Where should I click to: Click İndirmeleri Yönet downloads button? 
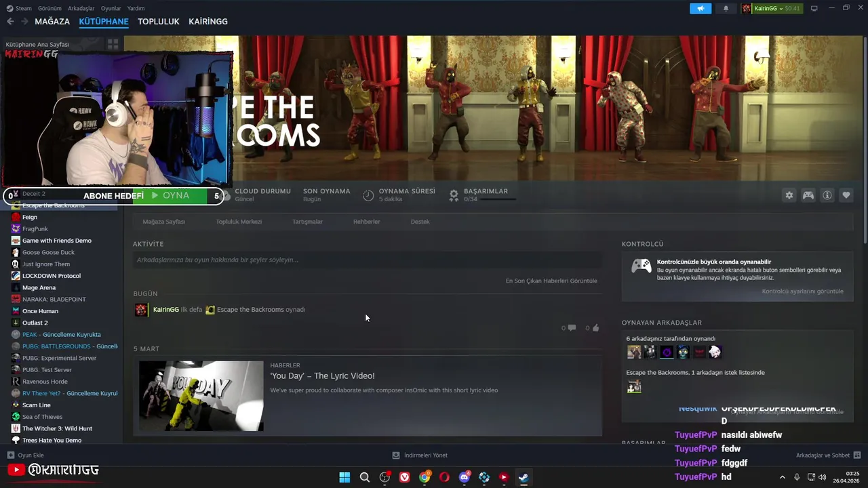click(x=420, y=455)
